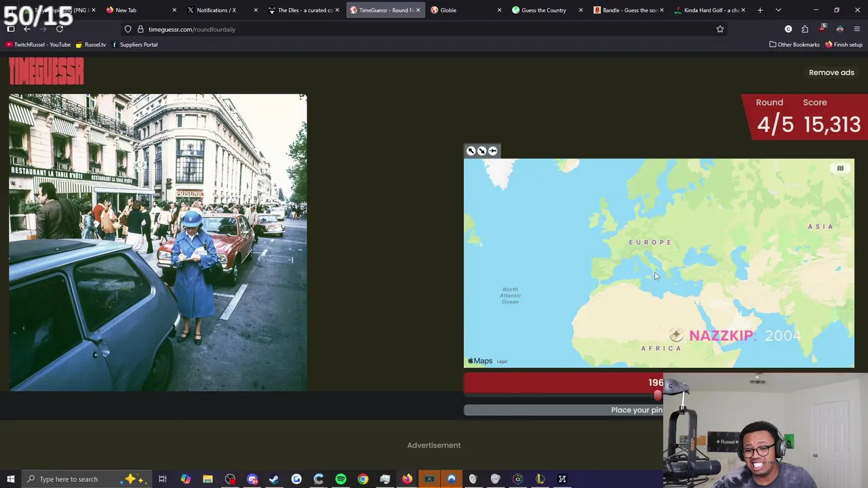
Task: Open the Firefox hamburger menu
Action: coord(857,29)
